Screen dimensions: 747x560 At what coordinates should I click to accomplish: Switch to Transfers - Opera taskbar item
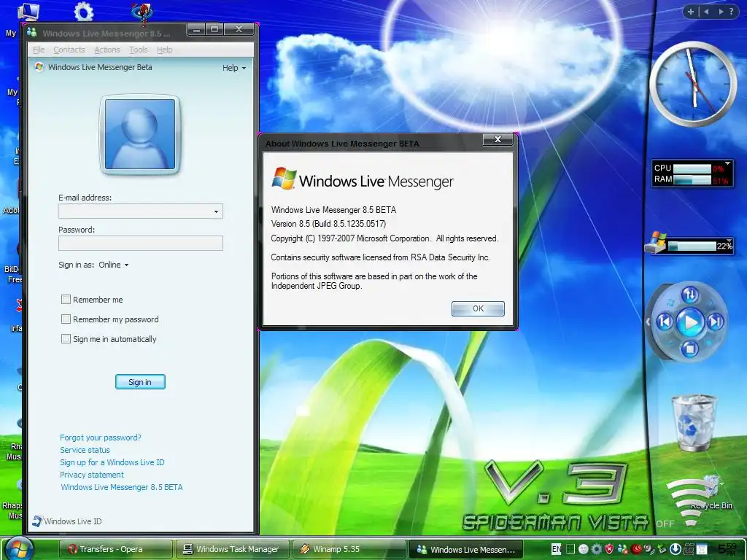115,549
